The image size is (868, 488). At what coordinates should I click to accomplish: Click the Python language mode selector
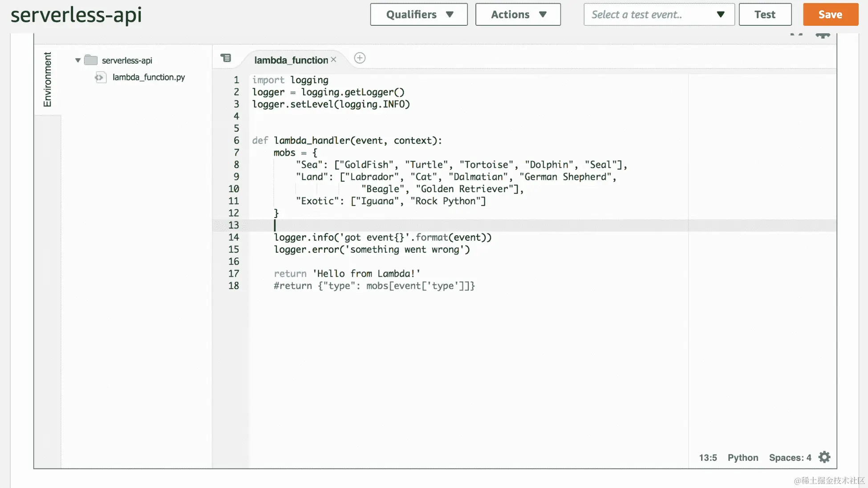[742, 458]
